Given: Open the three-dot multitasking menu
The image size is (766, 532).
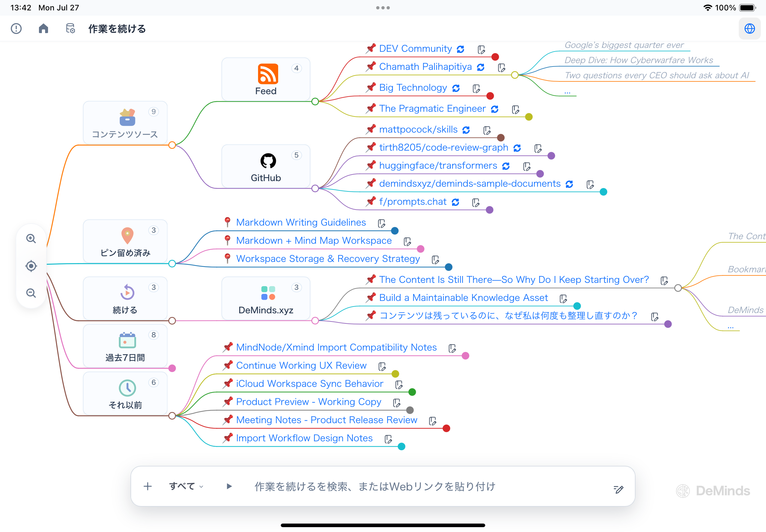Looking at the screenshot, I should tap(383, 8).
